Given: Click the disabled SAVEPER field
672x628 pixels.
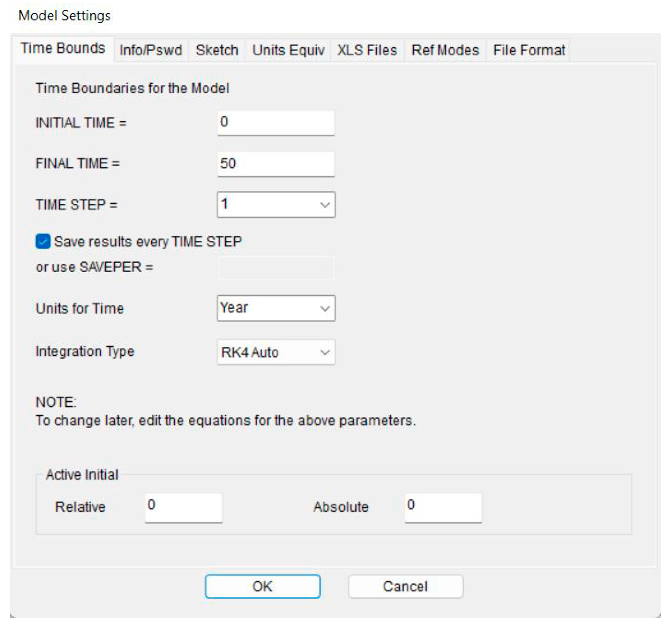Looking at the screenshot, I should [x=276, y=268].
